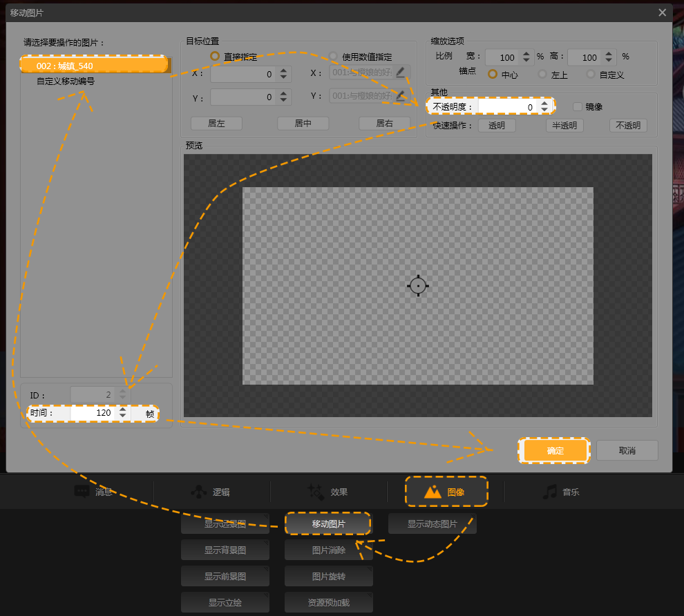Select the 使用数值指定 radio option
684x616 pixels.
(334, 57)
